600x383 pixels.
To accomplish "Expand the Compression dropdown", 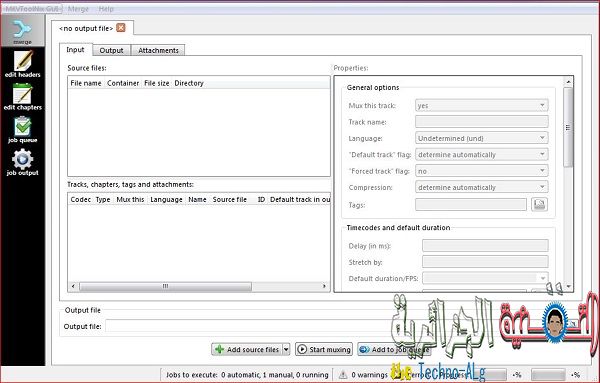I will click(482, 187).
